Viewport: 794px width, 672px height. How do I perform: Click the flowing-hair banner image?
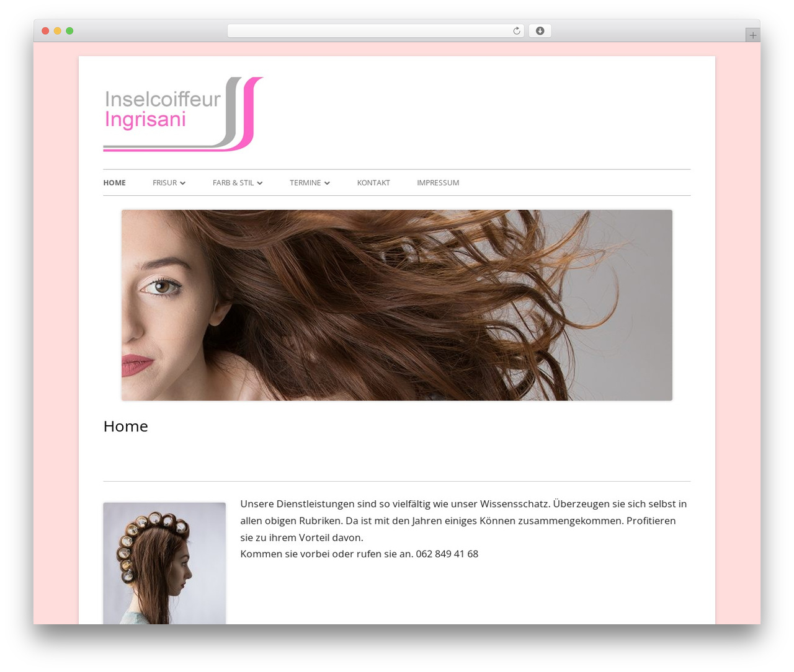point(397,305)
